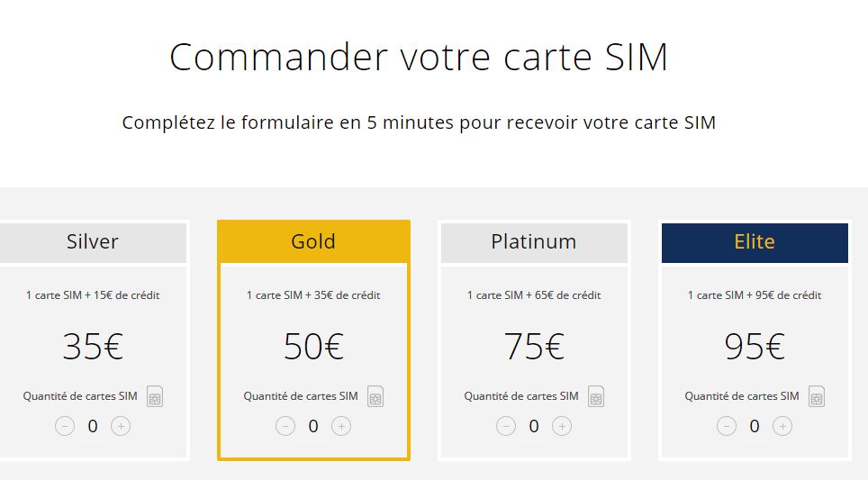The height and width of the screenshot is (480, 868).
Task: Increase Elite SIM card quantity with plus
Action: (x=782, y=426)
